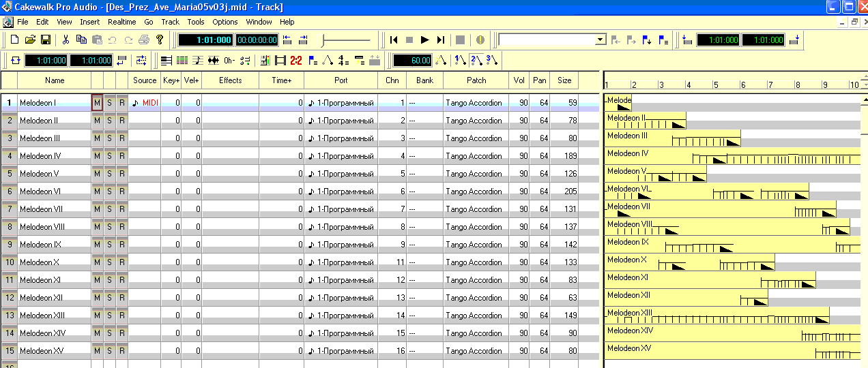
Task: Expand the marker dropdown list
Action: [601, 40]
